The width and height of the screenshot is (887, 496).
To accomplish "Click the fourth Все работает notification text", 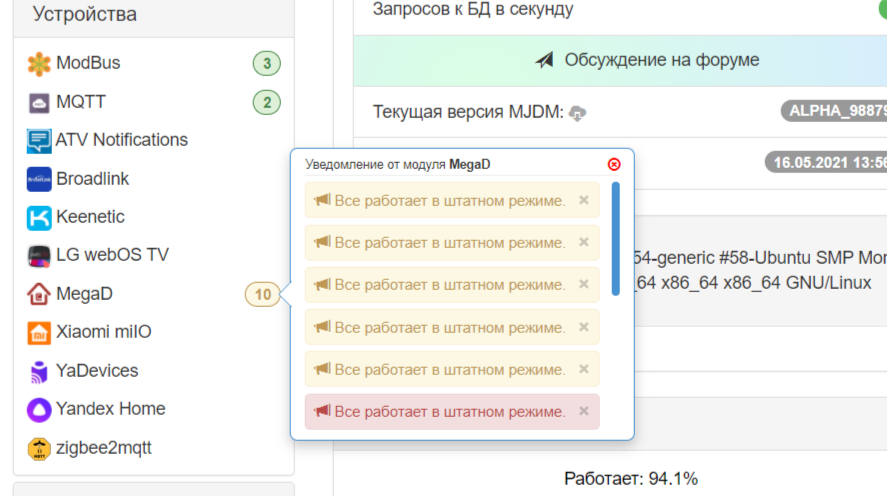I will (x=450, y=327).
